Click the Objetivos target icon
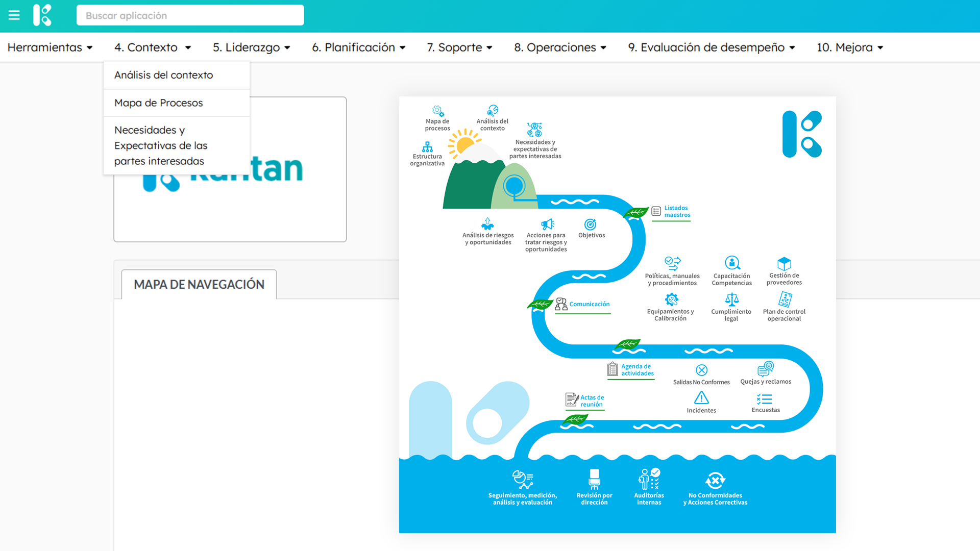Image resolution: width=980 pixels, height=551 pixels. click(591, 224)
